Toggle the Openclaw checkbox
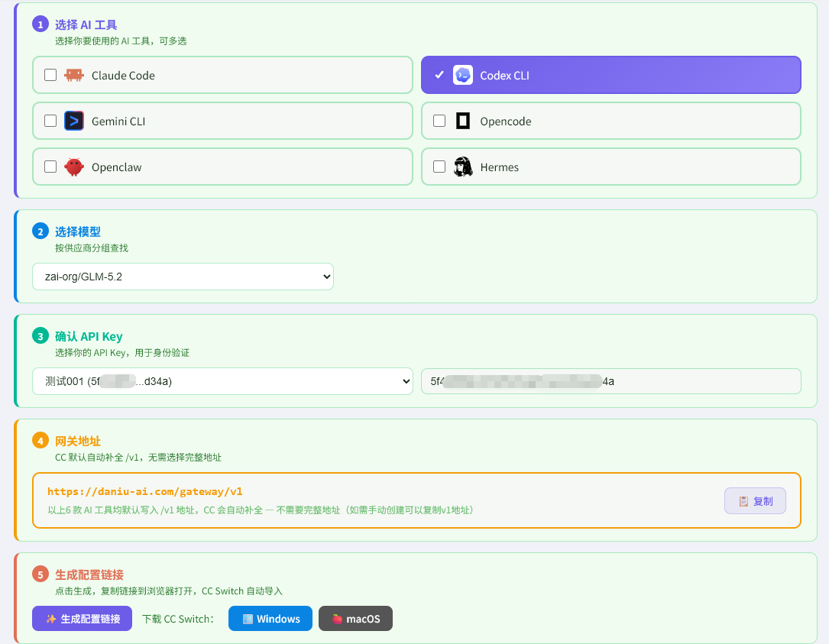Viewport: 829px width, 644px height. click(x=50, y=167)
